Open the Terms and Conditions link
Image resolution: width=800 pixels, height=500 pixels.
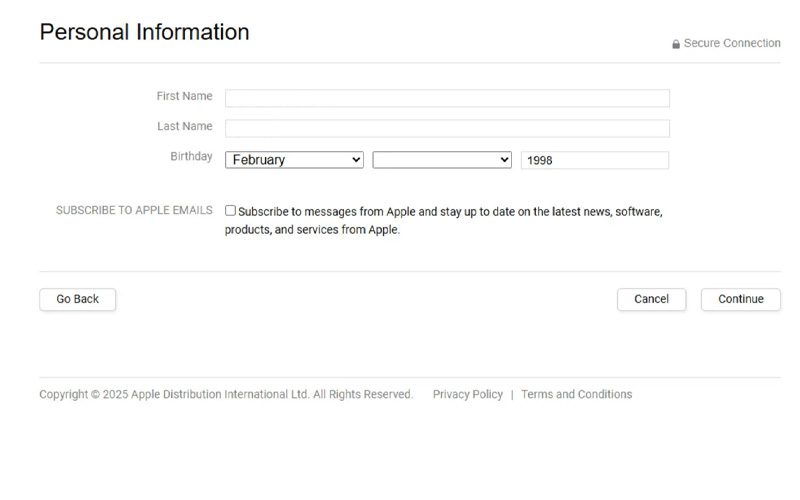[x=577, y=394]
